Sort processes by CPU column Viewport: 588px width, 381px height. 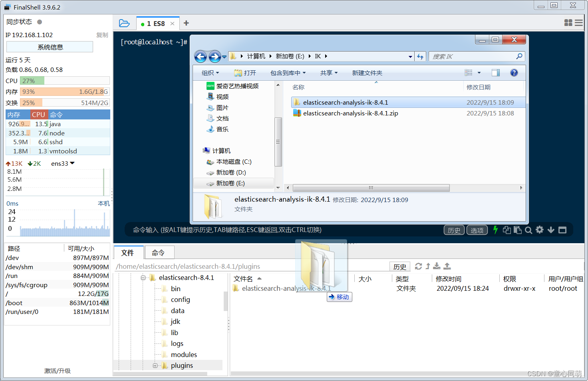click(x=39, y=115)
